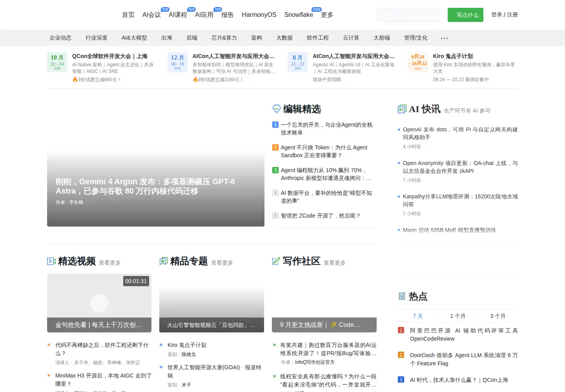Open the OpenAI 发布 dots news item
Screen dimensions: 565x392
[x=460, y=133]
